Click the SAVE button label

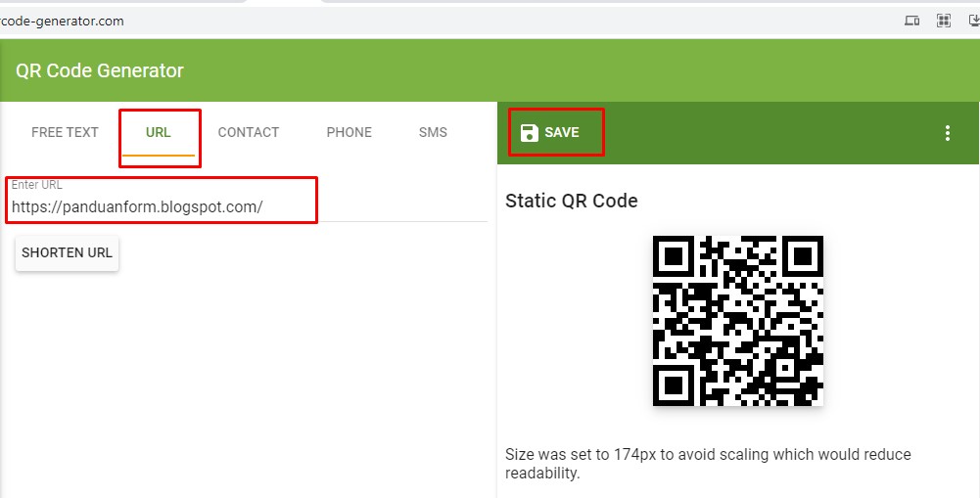(562, 132)
